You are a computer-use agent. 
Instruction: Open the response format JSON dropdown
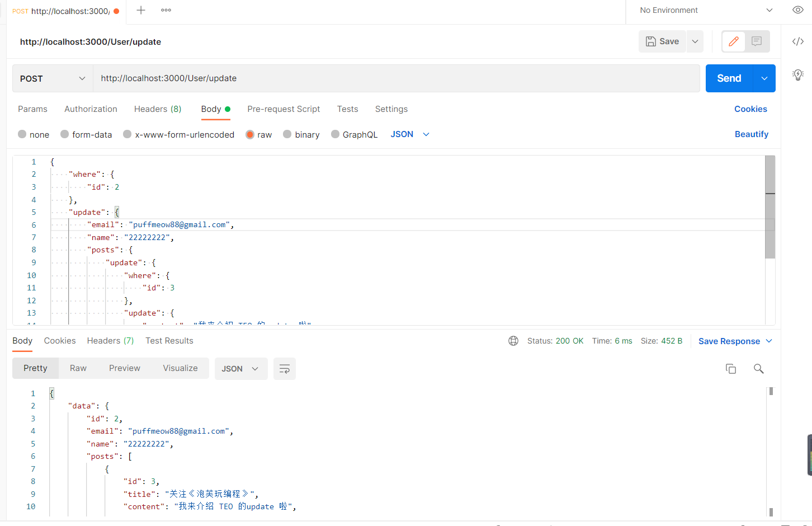coord(241,369)
